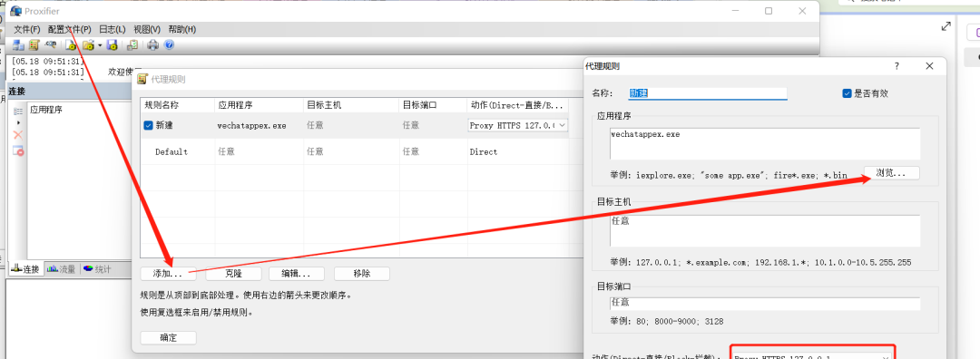
Task: Expand the Open Profile dropdown arrow in toolbar
Action: pos(100,45)
